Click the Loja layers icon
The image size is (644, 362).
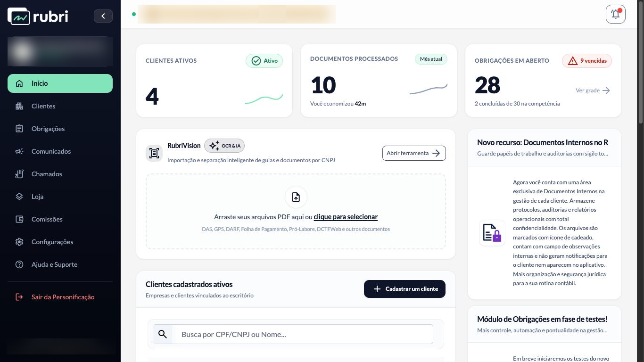[x=19, y=197]
